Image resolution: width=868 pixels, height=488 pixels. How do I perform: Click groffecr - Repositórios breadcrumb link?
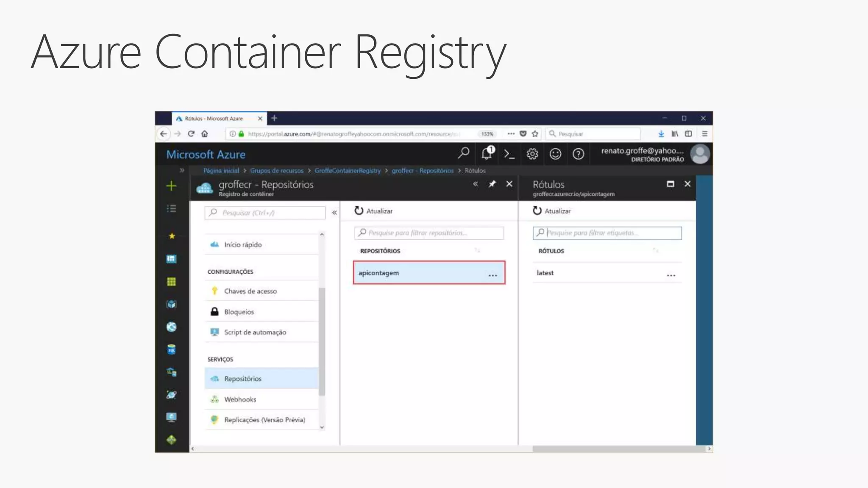click(x=423, y=170)
